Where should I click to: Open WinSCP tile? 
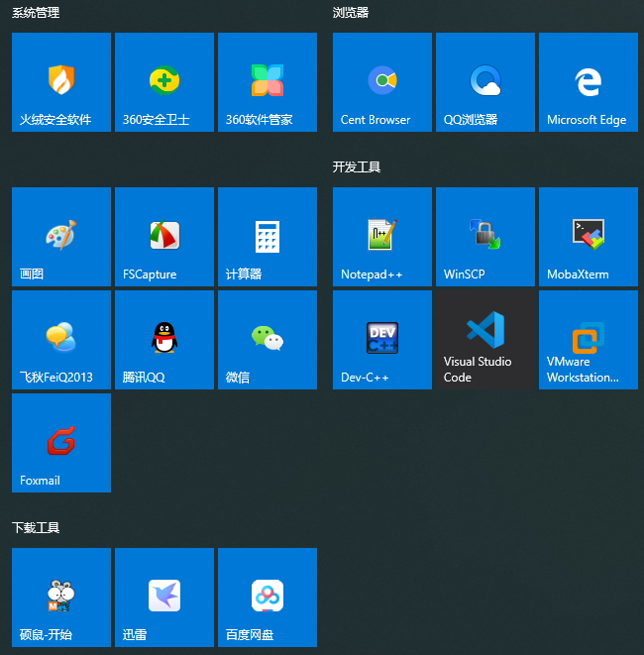pyautogui.click(x=485, y=237)
